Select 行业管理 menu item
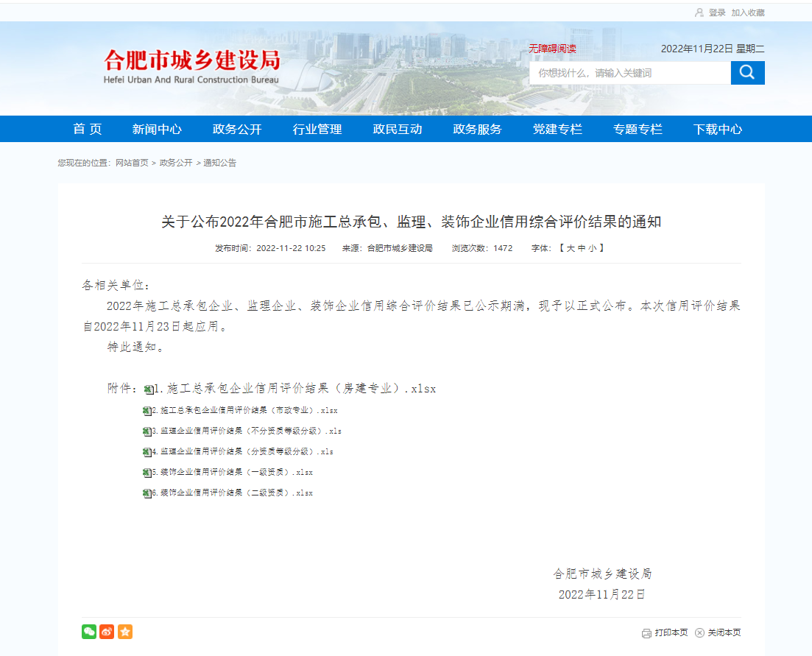 click(x=317, y=129)
